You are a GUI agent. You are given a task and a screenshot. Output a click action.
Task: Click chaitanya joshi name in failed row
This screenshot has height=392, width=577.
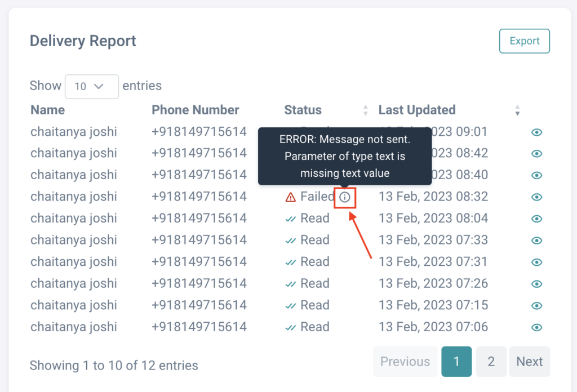click(x=74, y=197)
